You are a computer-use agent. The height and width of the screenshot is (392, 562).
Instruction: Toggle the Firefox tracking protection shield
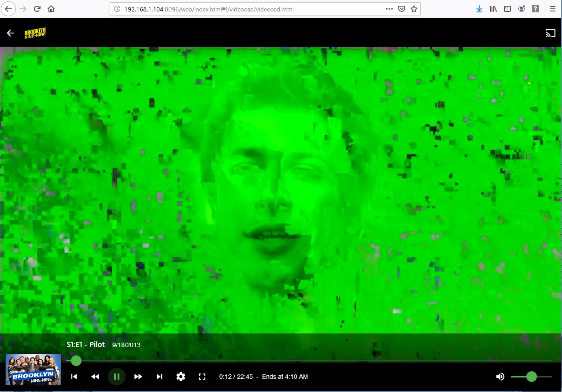coord(401,8)
